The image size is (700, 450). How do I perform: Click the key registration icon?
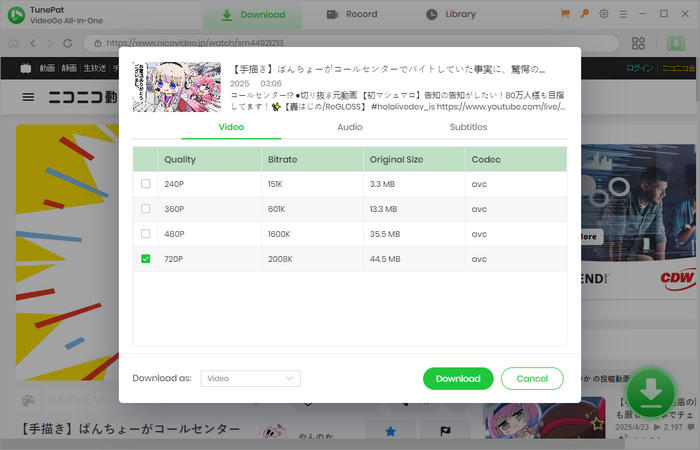tap(584, 14)
